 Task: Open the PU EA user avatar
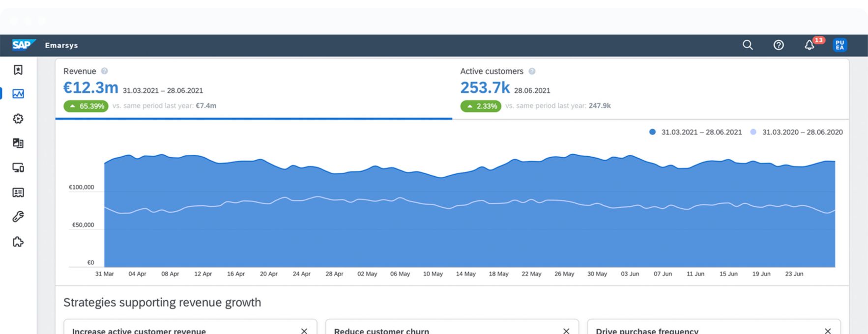tap(839, 45)
